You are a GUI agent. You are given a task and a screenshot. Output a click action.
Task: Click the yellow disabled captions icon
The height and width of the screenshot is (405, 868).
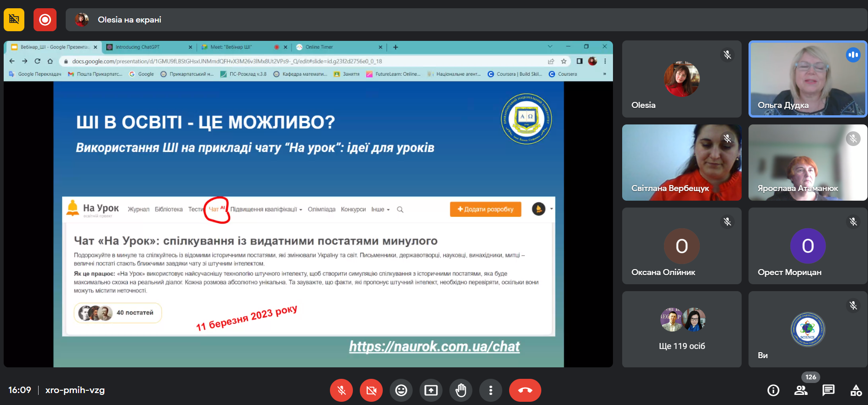click(x=14, y=20)
